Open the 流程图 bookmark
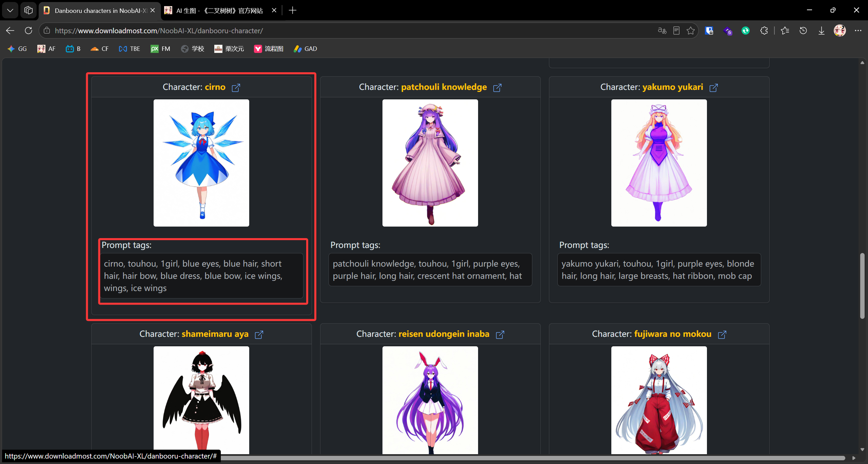868x464 pixels. [269, 49]
